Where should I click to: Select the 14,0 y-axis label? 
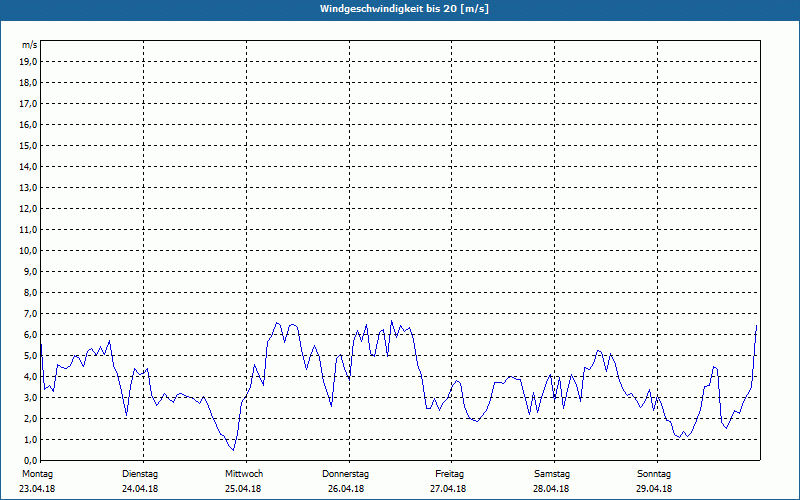click(x=28, y=166)
